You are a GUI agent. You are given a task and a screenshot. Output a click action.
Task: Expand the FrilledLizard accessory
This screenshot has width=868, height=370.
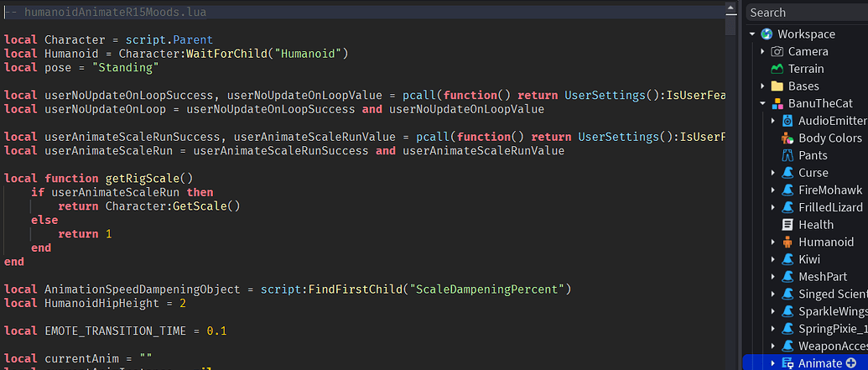coord(773,207)
